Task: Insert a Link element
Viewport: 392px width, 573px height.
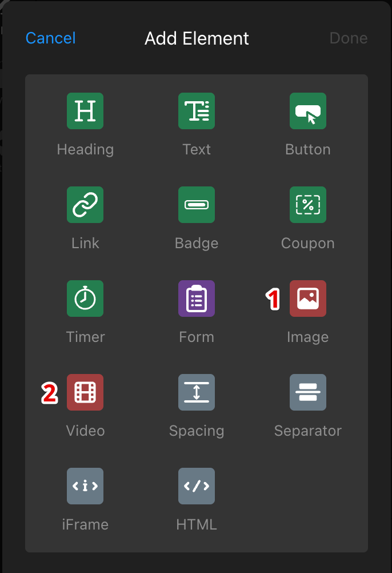Action: click(x=85, y=205)
